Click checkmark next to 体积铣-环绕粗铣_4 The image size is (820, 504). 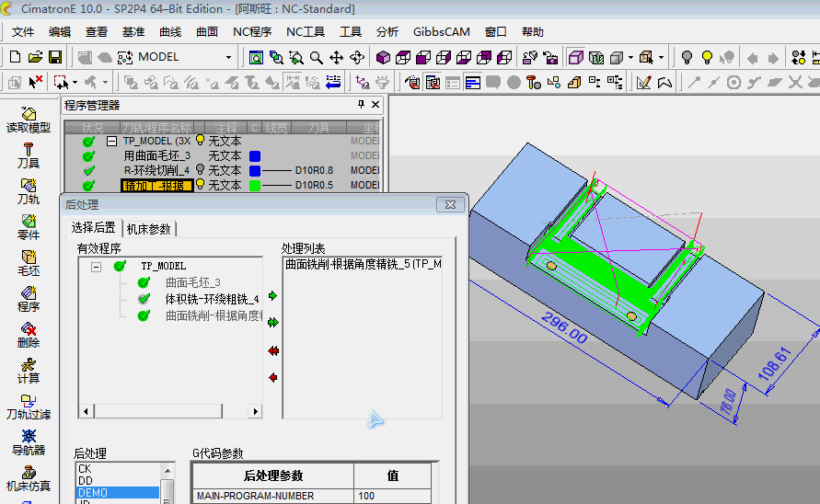(x=144, y=299)
